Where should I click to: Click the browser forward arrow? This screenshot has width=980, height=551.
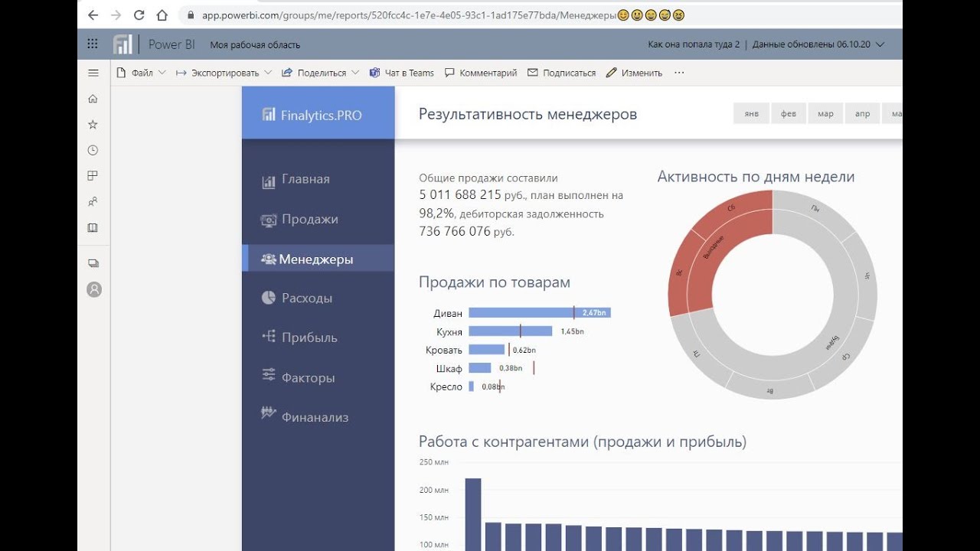coord(116,15)
